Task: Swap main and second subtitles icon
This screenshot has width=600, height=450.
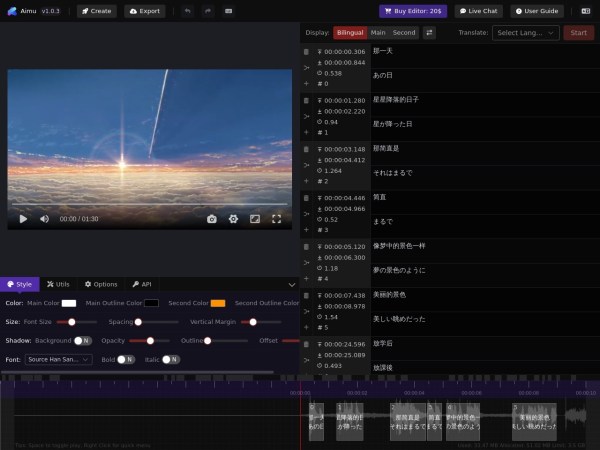Action: tap(430, 32)
